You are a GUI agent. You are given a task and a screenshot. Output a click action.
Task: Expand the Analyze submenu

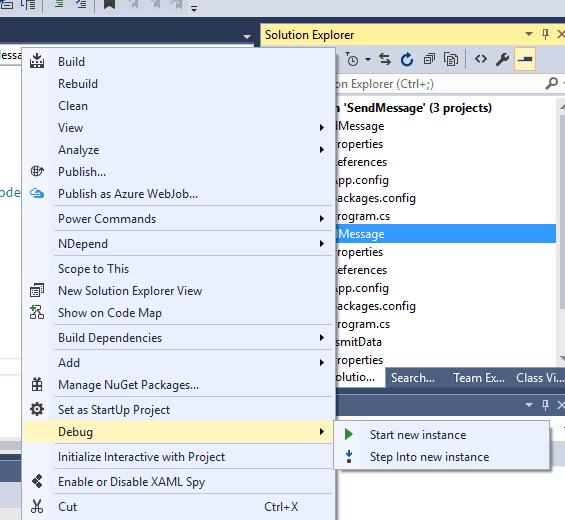pyautogui.click(x=178, y=150)
